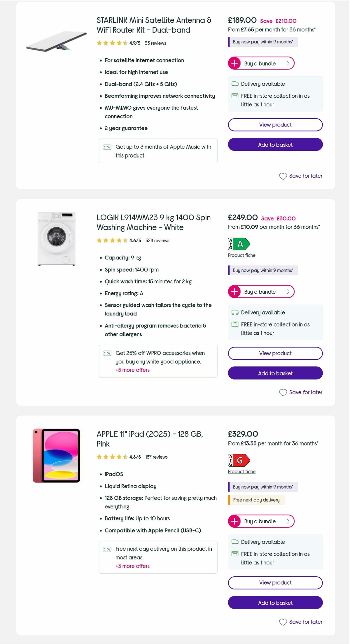The height and width of the screenshot is (644, 350).
Task: Add the LOGIK washing machine to basket
Action: 275,373
